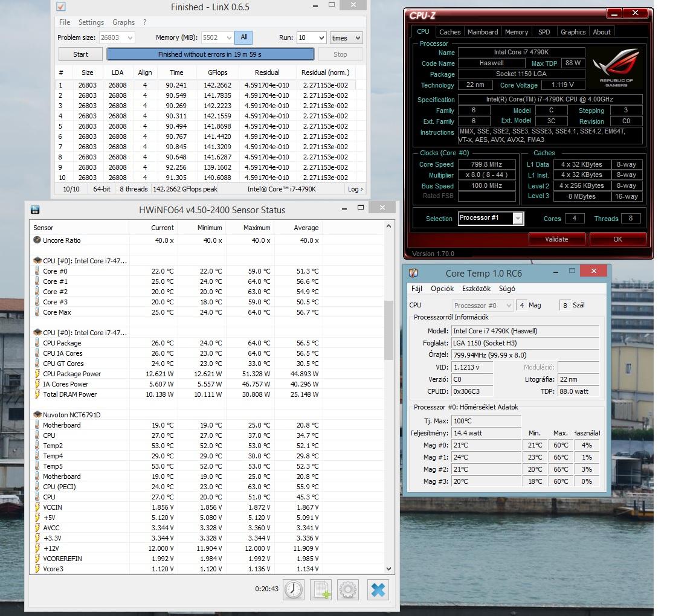The height and width of the screenshot is (616, 696).
Task: Click the Residual (norm.) column header
Action: coord(326,72)
